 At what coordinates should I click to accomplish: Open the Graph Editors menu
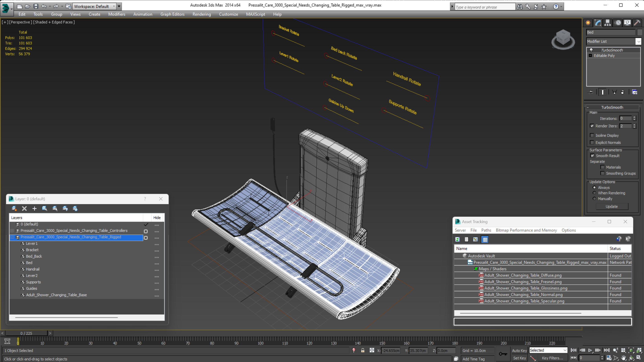click(x=172, y=14)
